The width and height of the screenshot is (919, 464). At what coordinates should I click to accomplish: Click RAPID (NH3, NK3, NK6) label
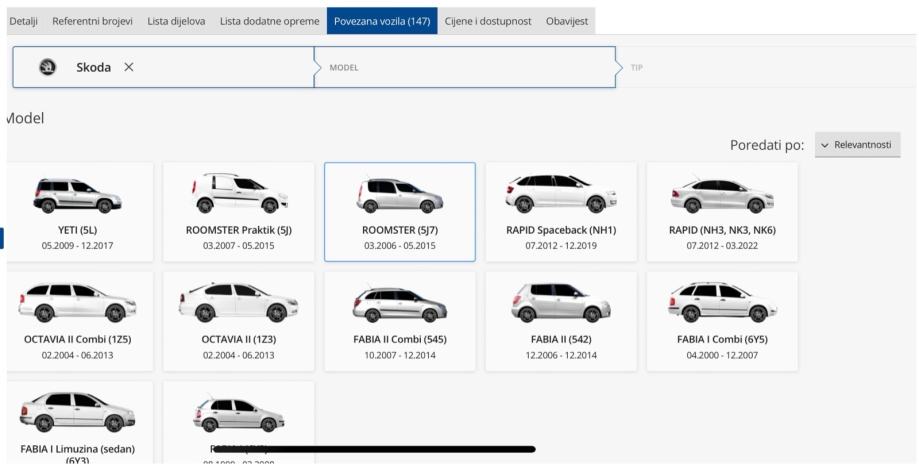pyautogui.click(x=722, y=230)
